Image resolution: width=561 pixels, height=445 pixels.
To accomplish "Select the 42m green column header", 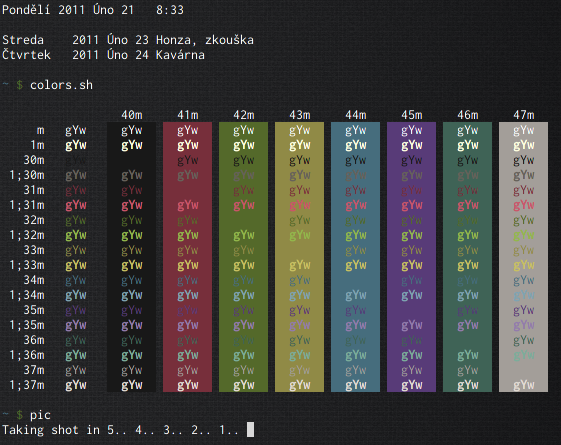I will point(244,115).
